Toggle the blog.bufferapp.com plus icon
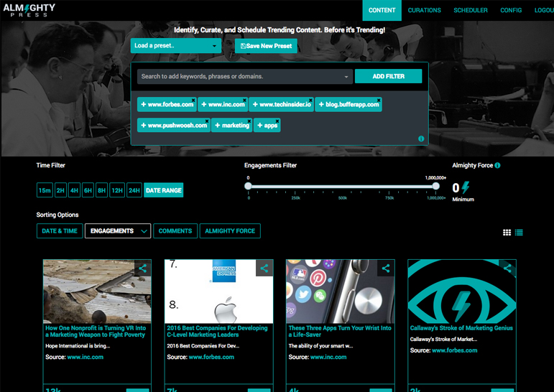554x392 pixels. (321, 104)
